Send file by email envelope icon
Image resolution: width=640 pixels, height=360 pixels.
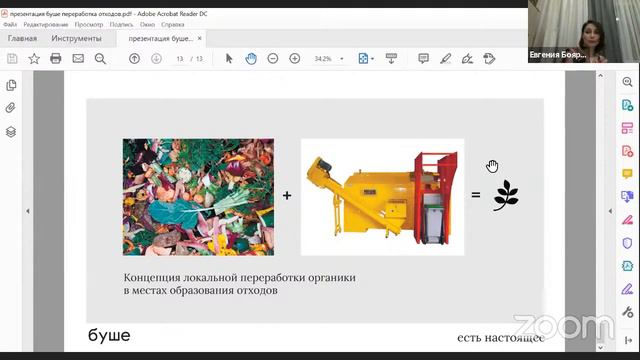(x=78, y=59)
